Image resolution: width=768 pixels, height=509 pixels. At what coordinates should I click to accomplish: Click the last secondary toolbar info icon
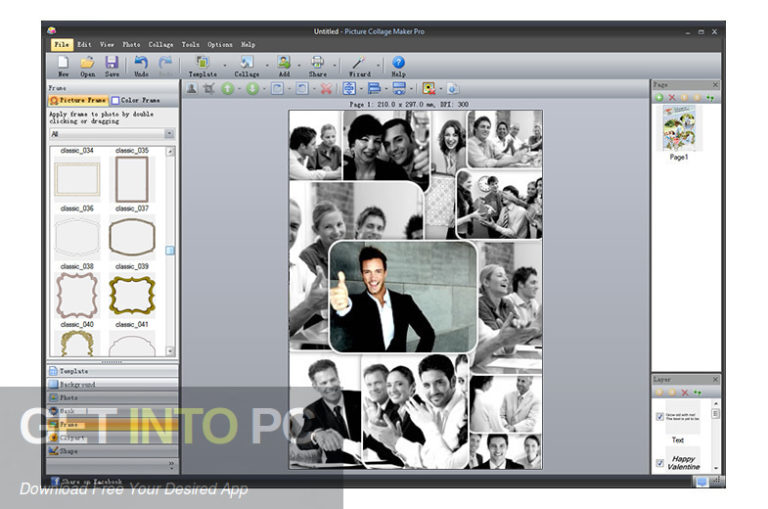(x=453, y=89)
